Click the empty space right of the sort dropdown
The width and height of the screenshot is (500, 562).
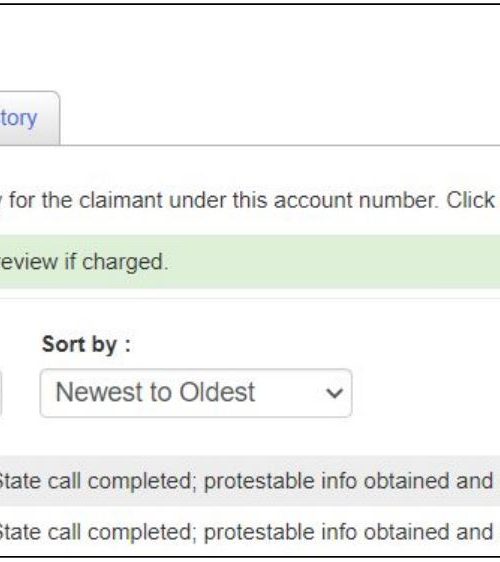pyautogui.click(x=426, y=393)
